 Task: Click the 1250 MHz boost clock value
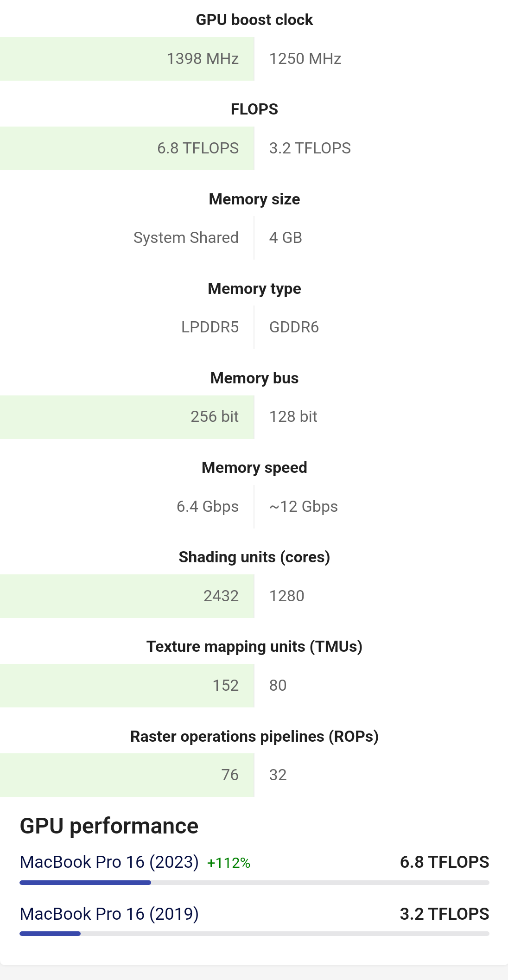(x=305, y=59)
